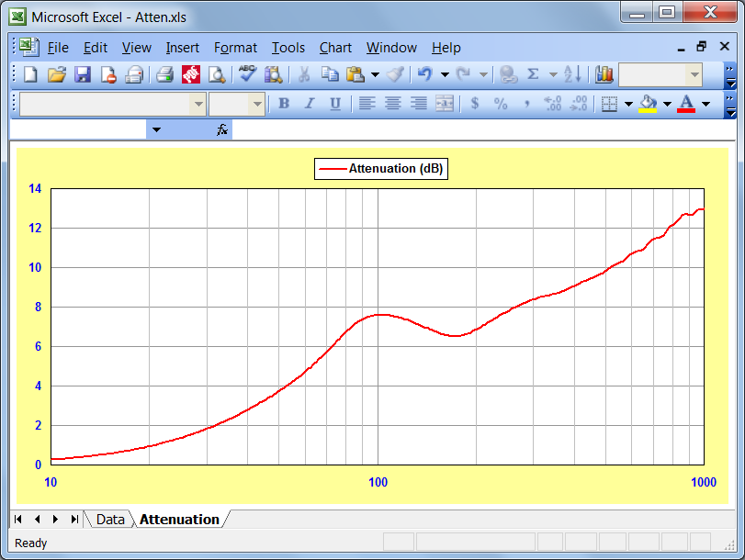Save the workbook with the floppy disk icon
The image size is (745, 560).
point(83,74)
